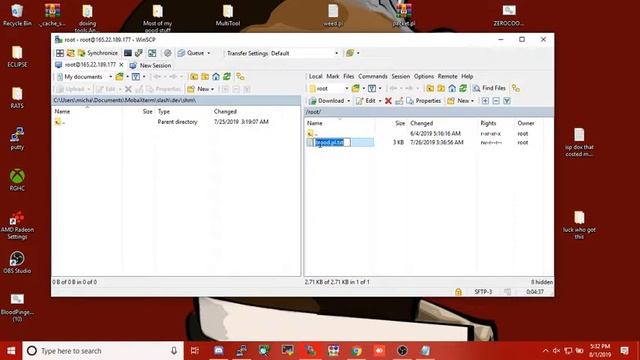Expand the Queue dropdown arrow

point(209,53)
